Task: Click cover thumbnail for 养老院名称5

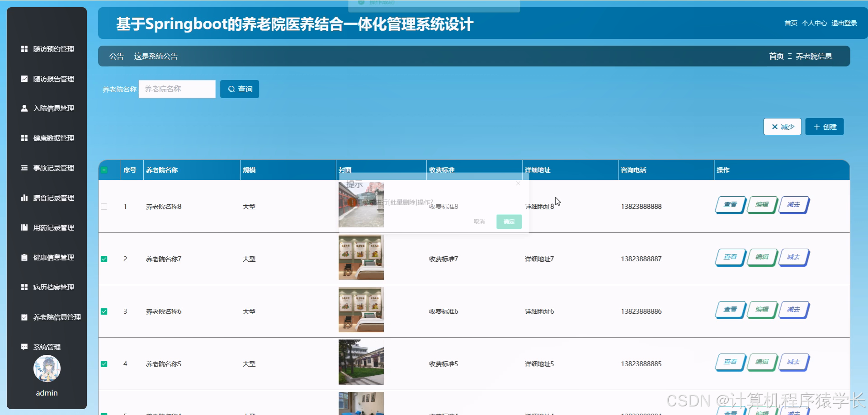Action: tap(361, 362)
